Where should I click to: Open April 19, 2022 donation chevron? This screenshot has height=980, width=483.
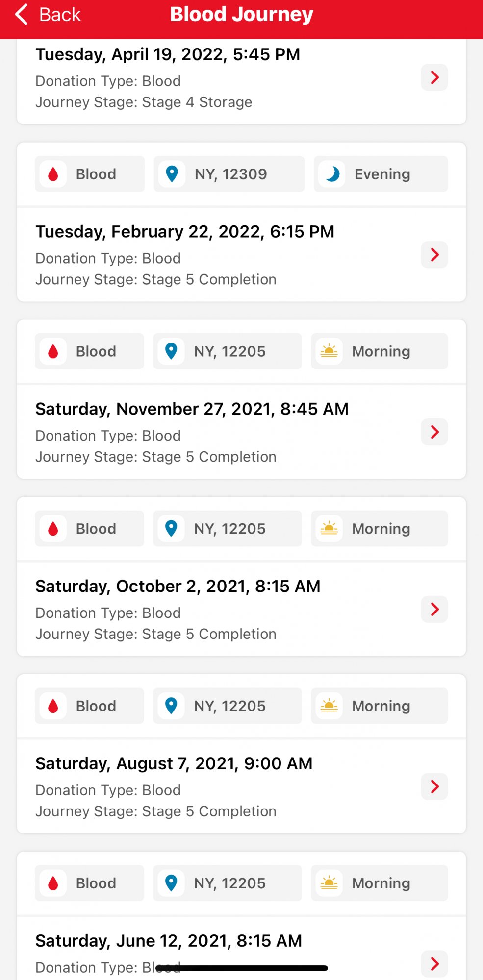[434, 77]
